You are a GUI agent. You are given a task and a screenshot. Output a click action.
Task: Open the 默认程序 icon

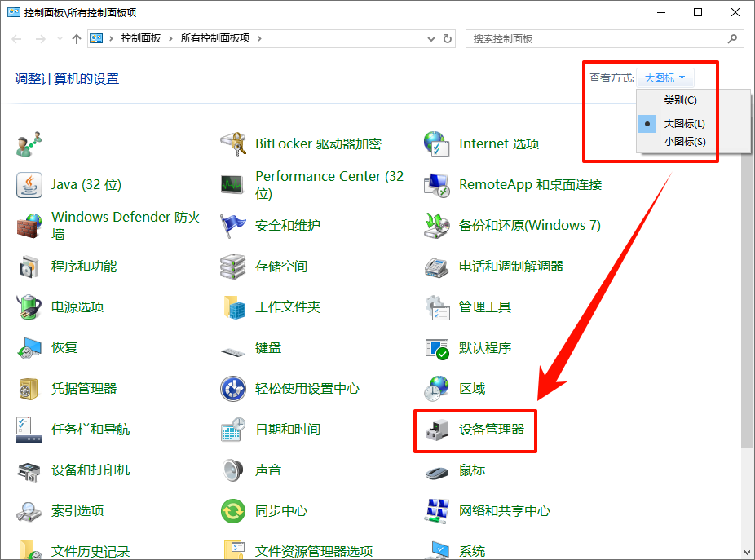(x=437, y=348)
